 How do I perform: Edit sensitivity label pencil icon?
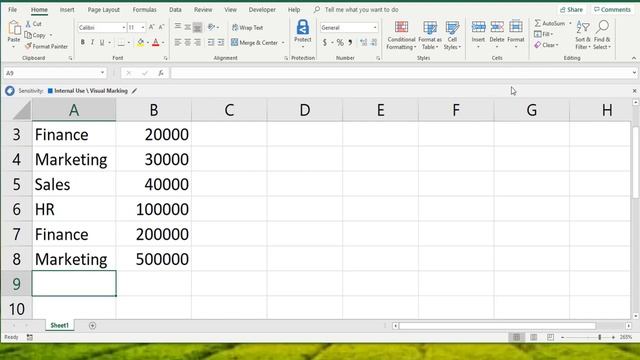(x=134, y=91)
